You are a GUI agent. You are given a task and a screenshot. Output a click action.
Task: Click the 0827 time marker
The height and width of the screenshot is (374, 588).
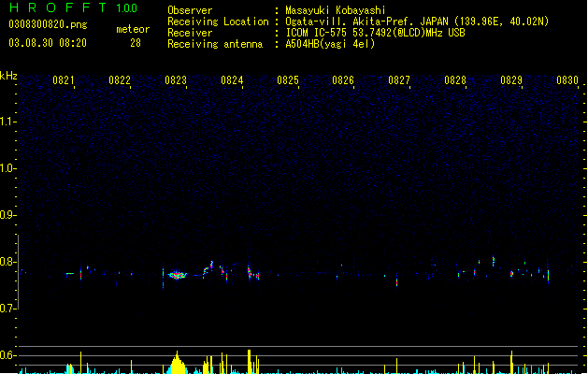(399, 80)
